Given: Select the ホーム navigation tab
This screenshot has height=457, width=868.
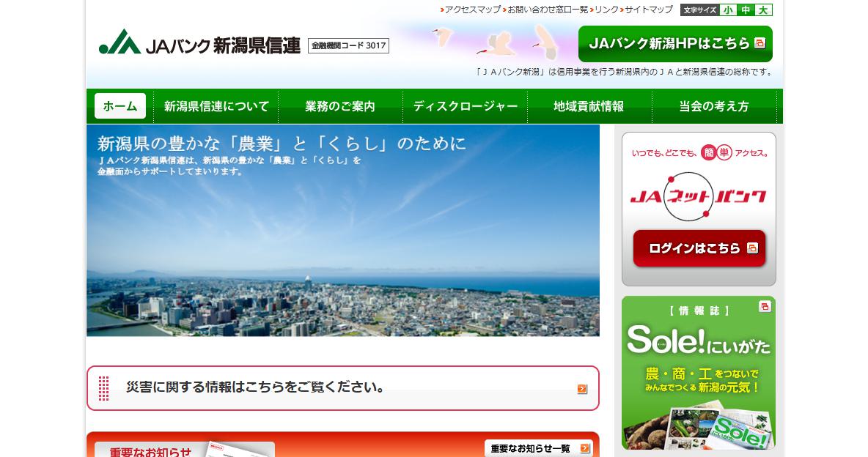Looking at the screenshot, I should tap(120, 105).
